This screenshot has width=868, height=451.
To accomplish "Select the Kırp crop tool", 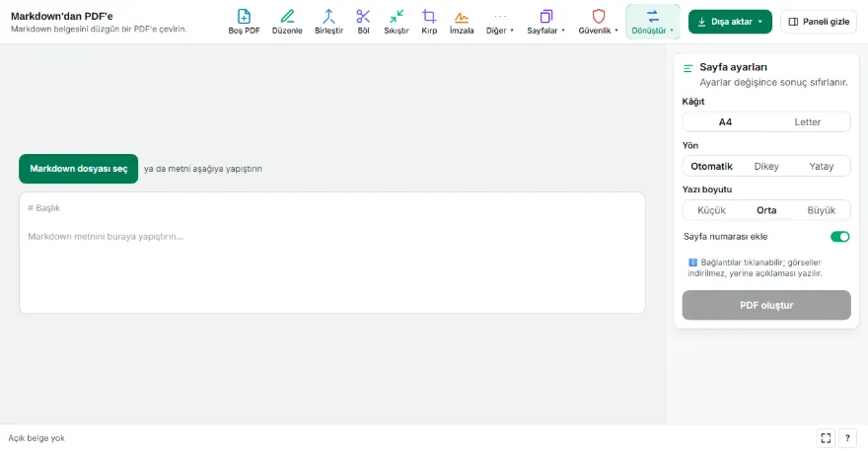I will (x=429, y=22).
